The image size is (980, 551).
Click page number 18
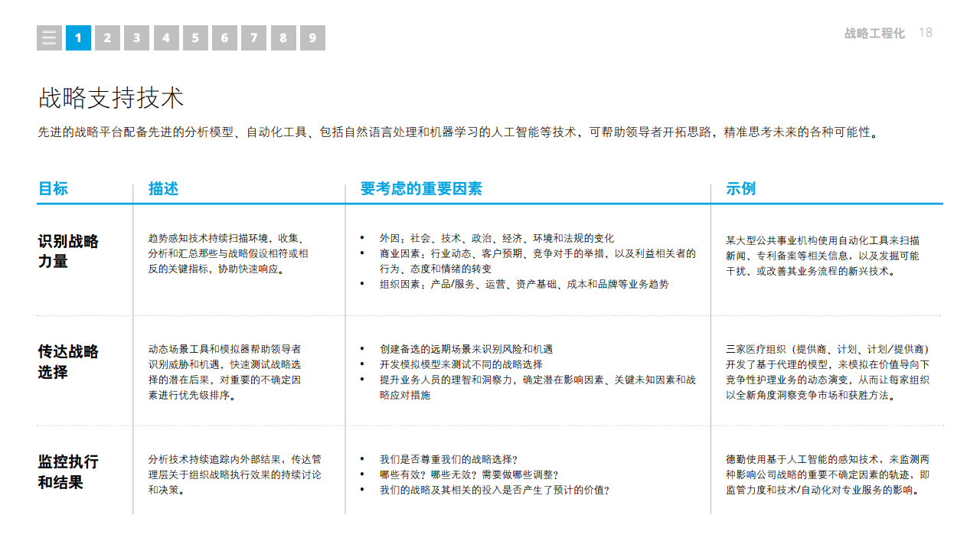(x=925, y=32)
